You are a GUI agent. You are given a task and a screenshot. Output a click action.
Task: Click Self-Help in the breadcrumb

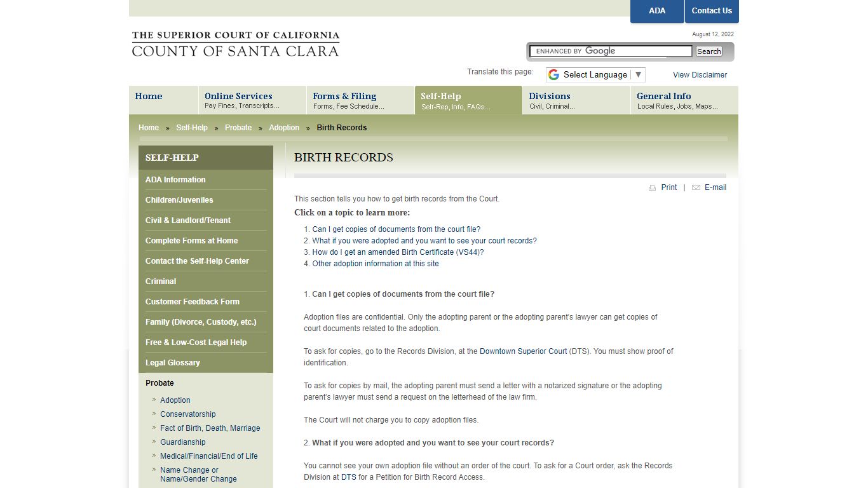[x=192, y=128]
